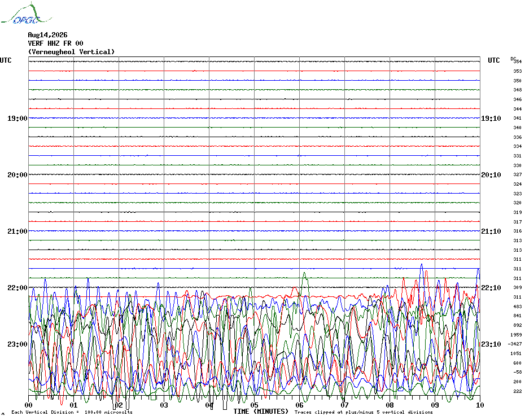
Task: Click DC offset value 309
Action: [518, 287]
